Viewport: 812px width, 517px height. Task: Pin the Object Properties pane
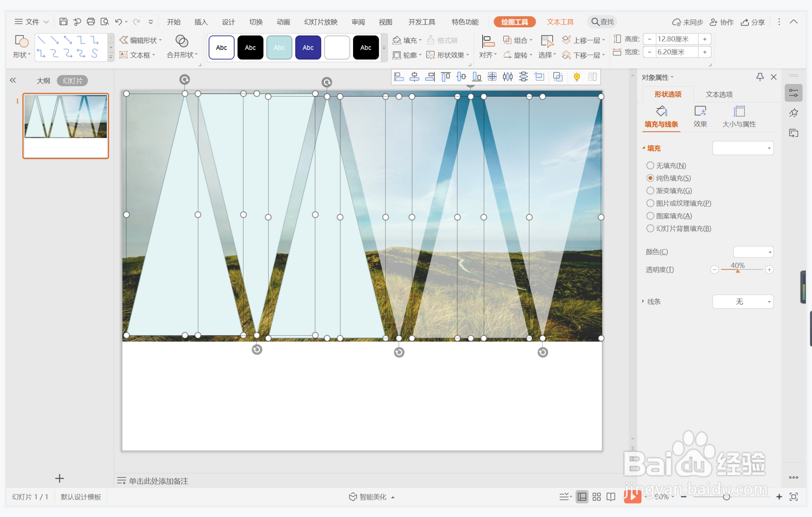[760, 77]
